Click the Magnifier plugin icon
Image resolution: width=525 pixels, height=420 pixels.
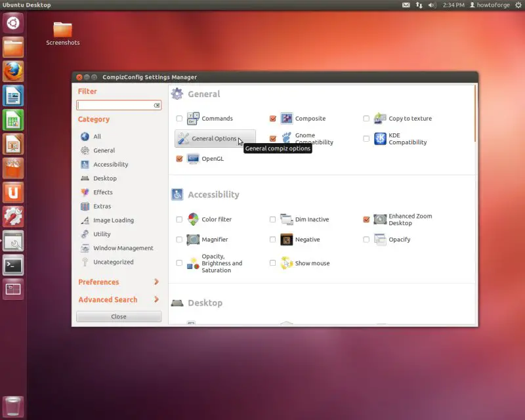point(193,240)
